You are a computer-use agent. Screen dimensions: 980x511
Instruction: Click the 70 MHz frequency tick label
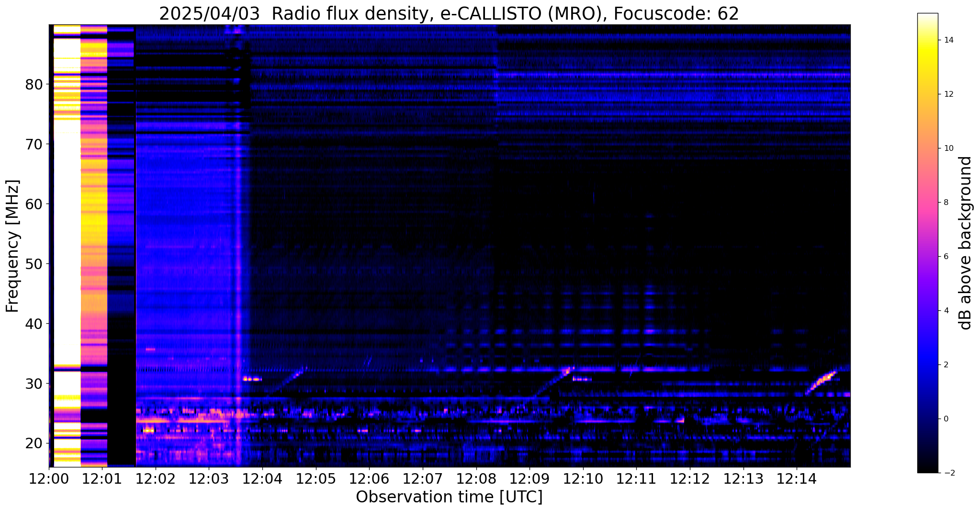[x=34, y=144]
